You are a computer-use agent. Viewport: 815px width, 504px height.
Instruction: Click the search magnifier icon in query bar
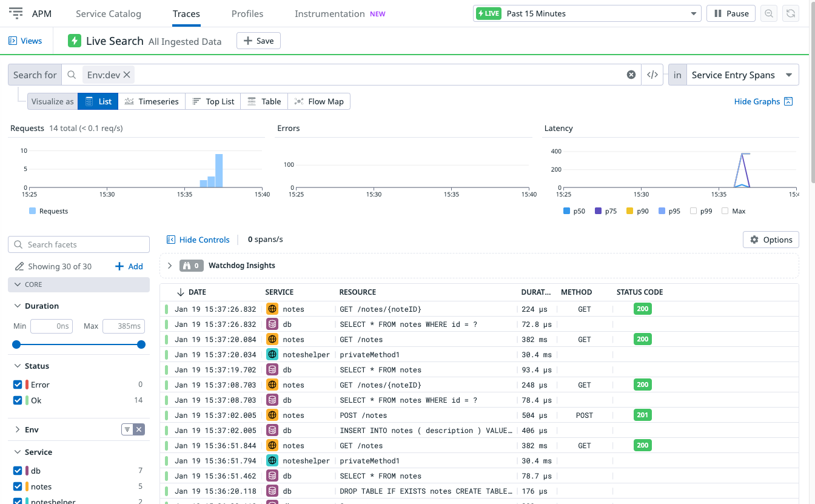click(72, 75)
